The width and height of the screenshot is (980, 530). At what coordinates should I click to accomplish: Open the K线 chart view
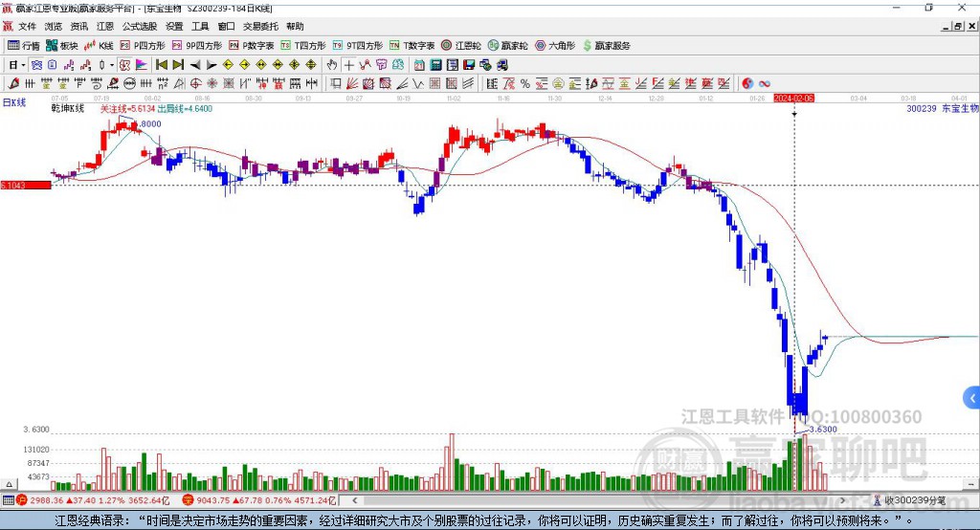tap(99, 46)
